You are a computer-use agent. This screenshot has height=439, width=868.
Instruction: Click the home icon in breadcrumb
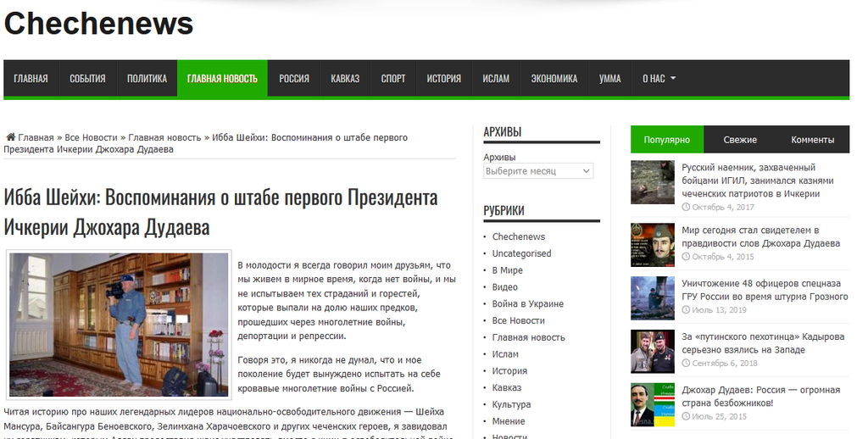click(x=10, y=137)
